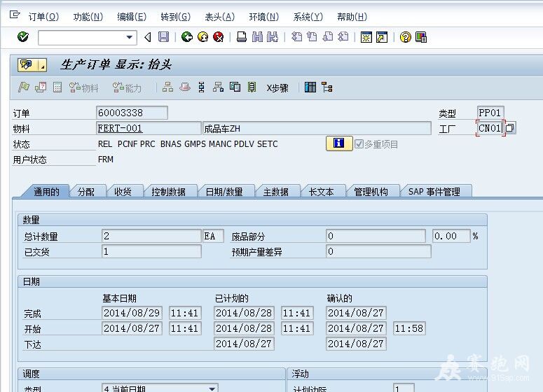Image resolution: width=543 pixels, height=392 pixels.
Task: Switch to the SAP 事件管理 tab
Action: [x=434, y=192]
